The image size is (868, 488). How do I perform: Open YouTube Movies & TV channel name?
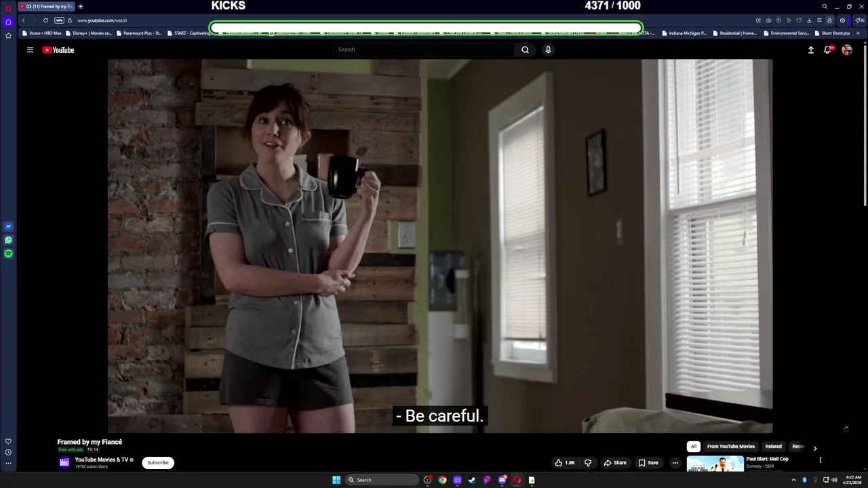pyautogui.click(x=101, y=460)
